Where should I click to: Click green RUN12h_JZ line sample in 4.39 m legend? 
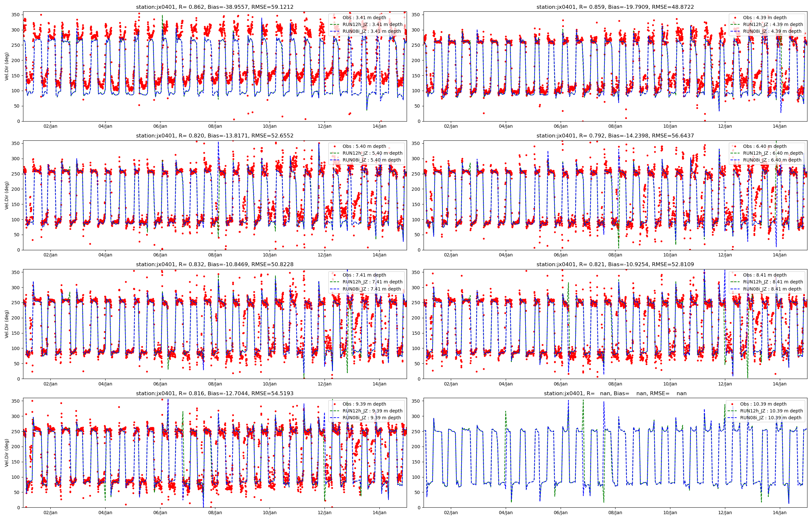(x=735, y=24)
